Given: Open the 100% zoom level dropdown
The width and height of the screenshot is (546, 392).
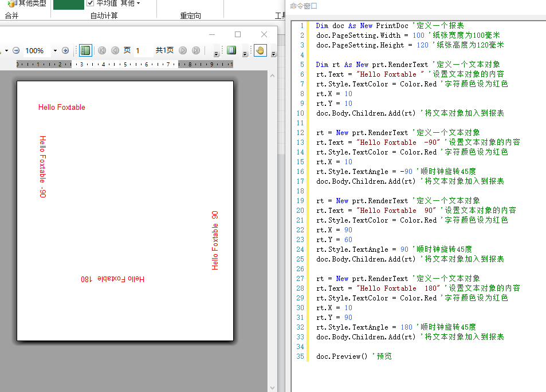Looking at the screenshot, I should [x=55, y=51].
